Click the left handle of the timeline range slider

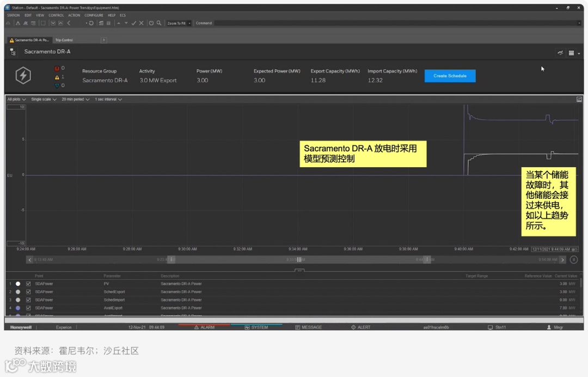[171, 259]
